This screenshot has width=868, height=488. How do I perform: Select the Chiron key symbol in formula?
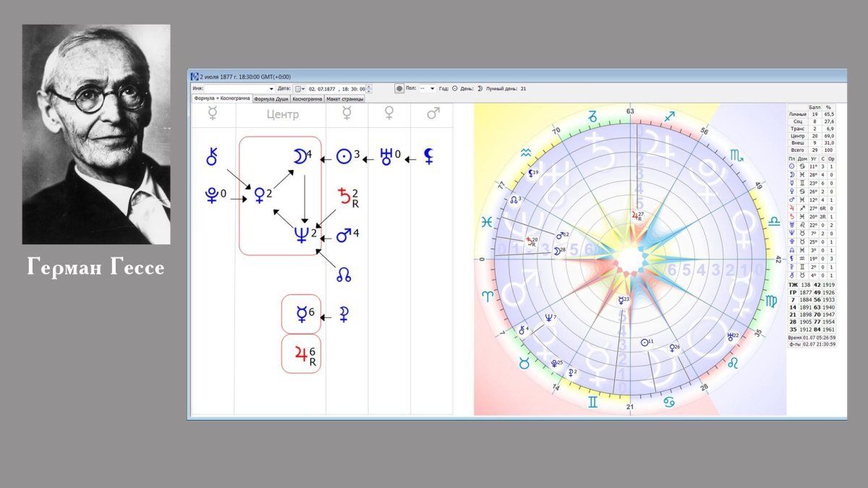click(213, 155)
